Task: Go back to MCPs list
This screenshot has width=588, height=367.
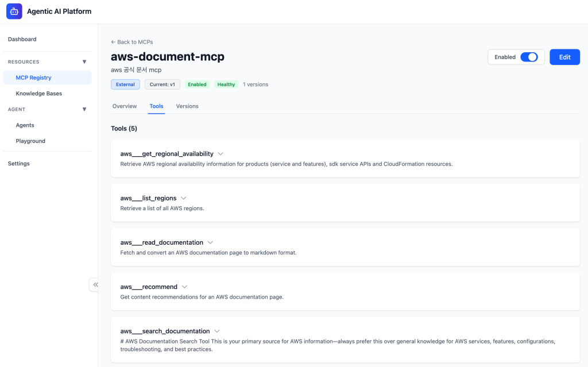Action: tap(132, 42)
